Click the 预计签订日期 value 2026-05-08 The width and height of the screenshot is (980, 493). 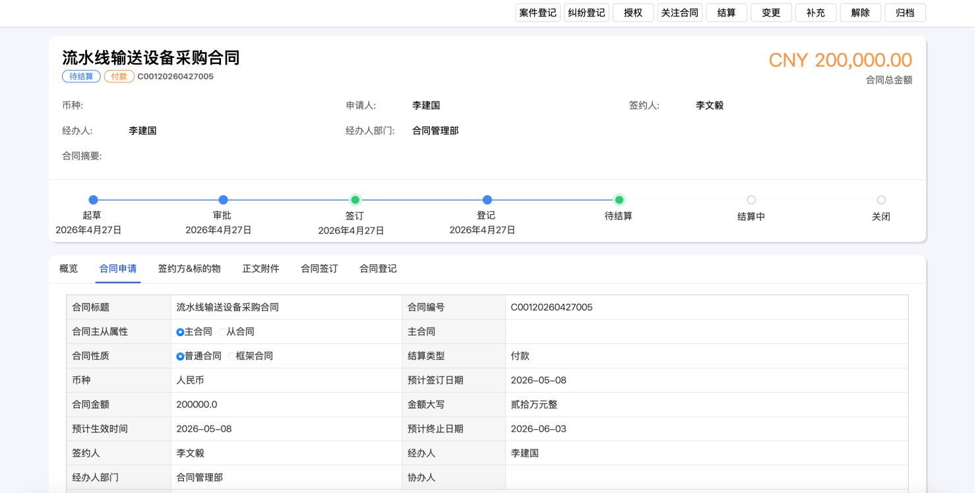pyautogui.click(x=538, y=380)
